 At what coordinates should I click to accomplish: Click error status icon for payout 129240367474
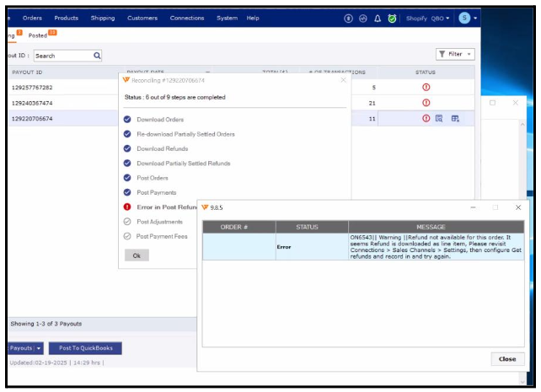(426, 103)
